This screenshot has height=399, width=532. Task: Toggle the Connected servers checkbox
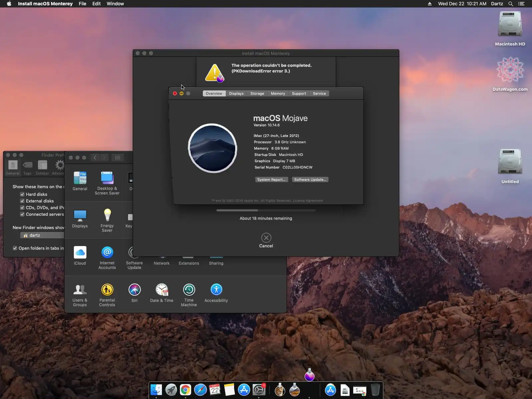pyautogui.click(x=22, y=214)
